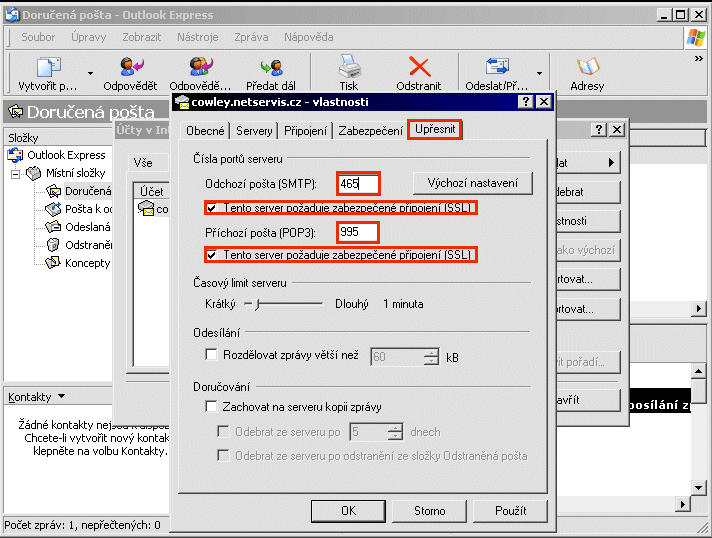Screen dimensions: 712x538
Task: Click the Účet column header
Action: [x=151, y=191]
